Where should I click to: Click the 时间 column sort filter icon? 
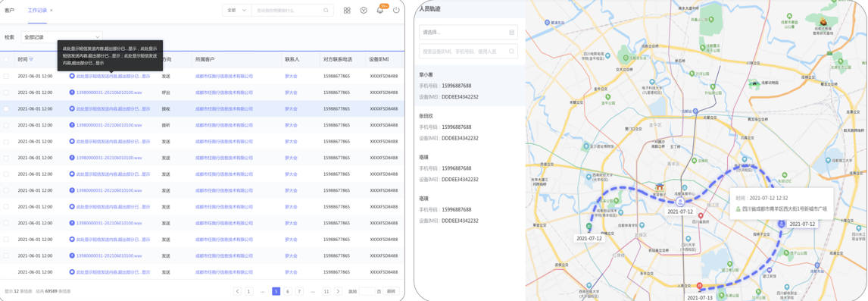click(31, 59)
